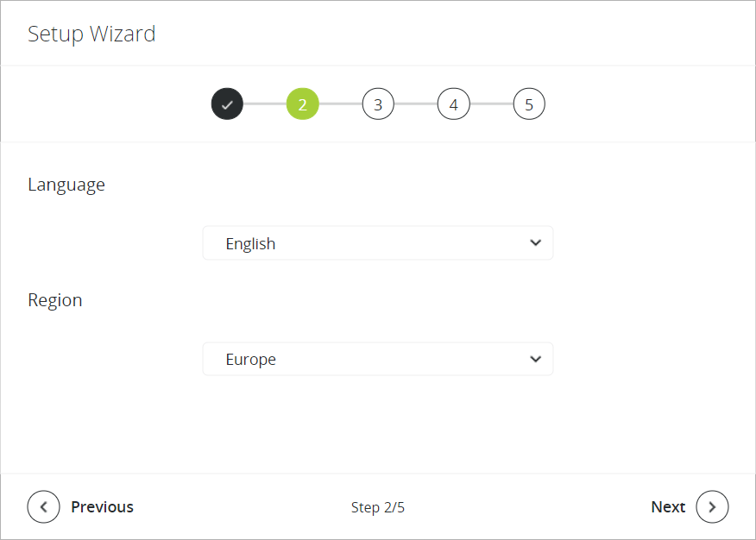Open the Language dropdown showing English
The height and width of the screenshot is (540, 756).
(377, 243)
